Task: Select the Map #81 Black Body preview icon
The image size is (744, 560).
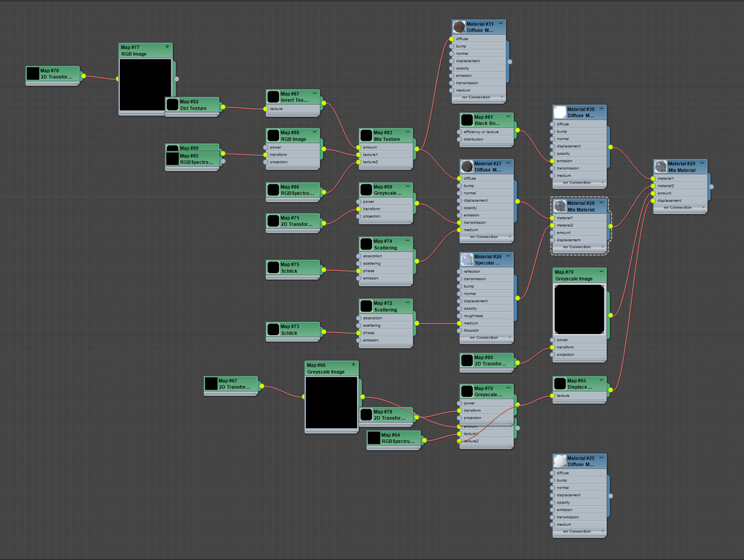Action: click(x=467, y=120)
